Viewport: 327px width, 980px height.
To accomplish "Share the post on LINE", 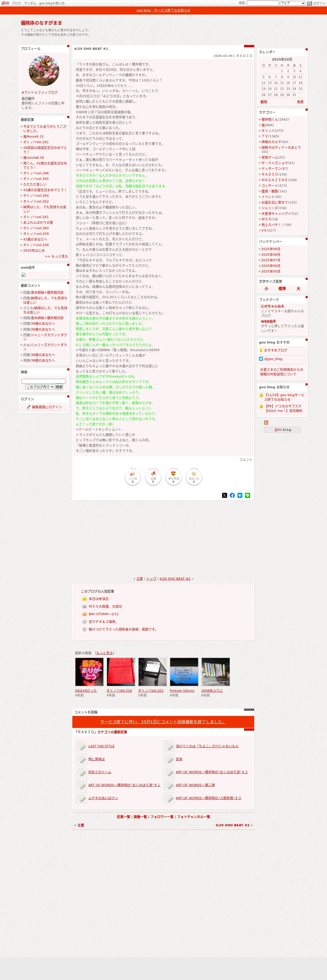I will pos(248,495).
